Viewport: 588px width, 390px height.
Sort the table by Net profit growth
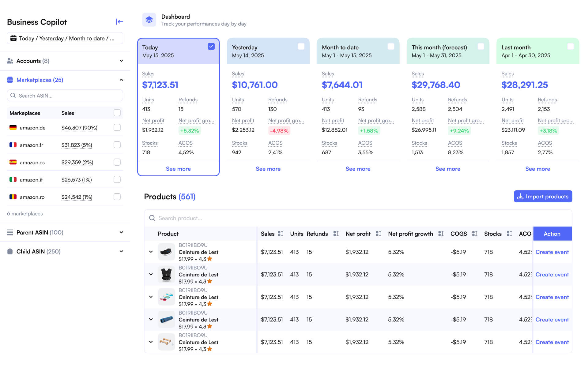point(441,234)
